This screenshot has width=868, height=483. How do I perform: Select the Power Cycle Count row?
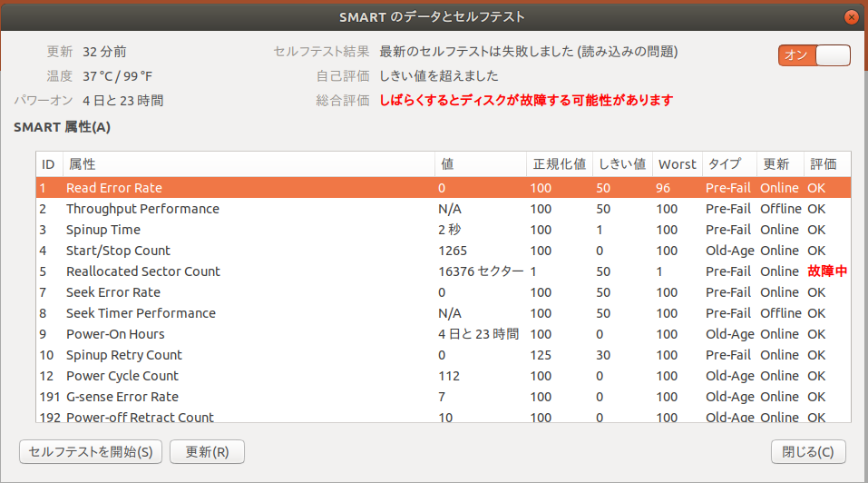pos(444,376)
